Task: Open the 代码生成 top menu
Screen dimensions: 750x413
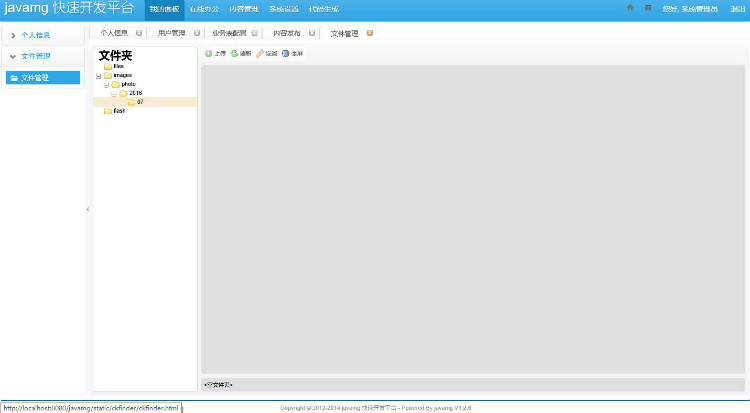Action: click(x=324, y=9)
